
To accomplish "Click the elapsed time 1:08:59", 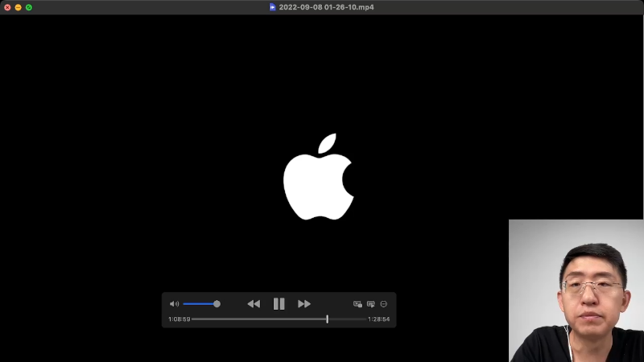I will [x=179, y=319].
